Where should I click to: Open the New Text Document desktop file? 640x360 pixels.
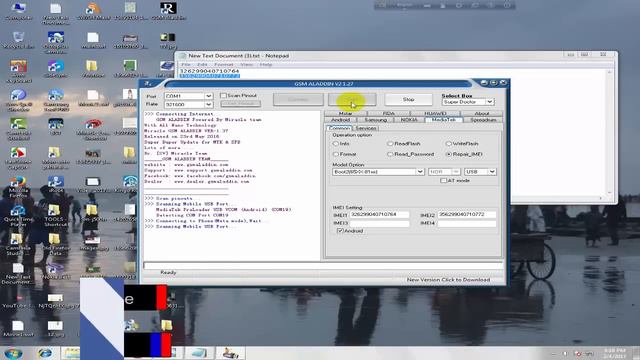(x=18, y=273)
